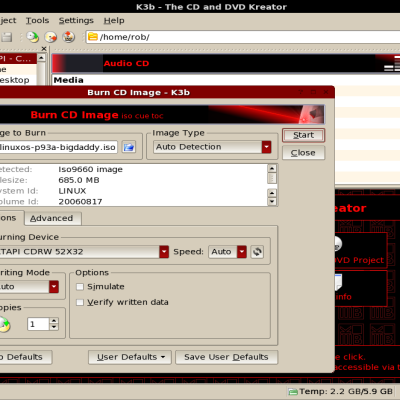Click the disc icon in the Copies group
The width and height of the screenshot is (400, 400).
click(4, 324)
